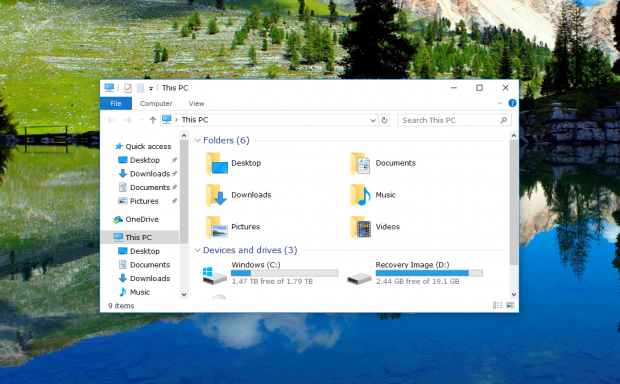Open the View ribbon tab

coord(196,104)
